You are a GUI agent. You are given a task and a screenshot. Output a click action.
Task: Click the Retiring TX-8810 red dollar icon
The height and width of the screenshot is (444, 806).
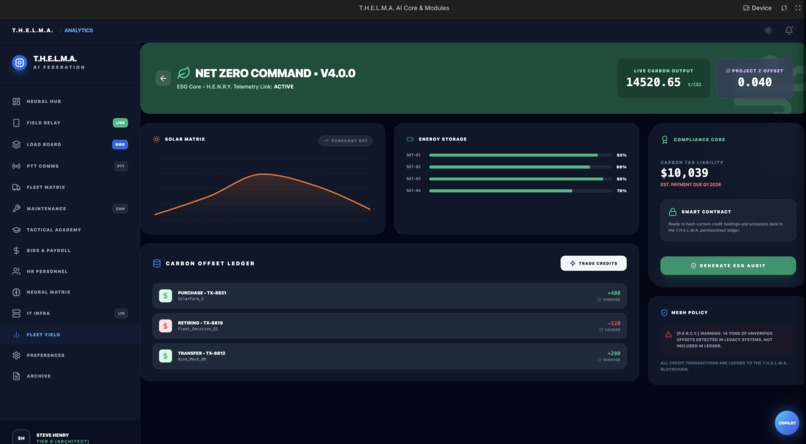click(166, 326)
